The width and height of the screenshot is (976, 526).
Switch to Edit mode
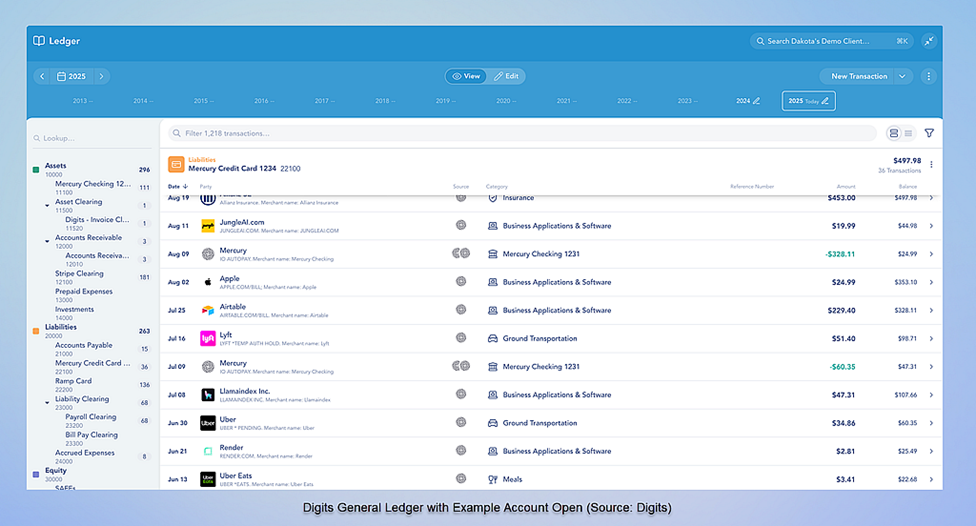(x=506, y=76)
